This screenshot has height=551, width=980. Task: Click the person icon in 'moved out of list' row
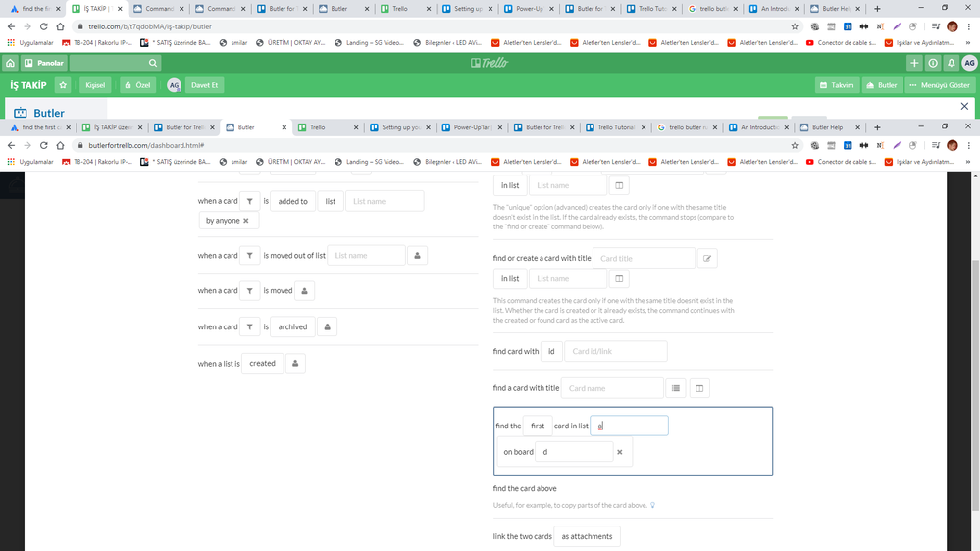(418, 256)
